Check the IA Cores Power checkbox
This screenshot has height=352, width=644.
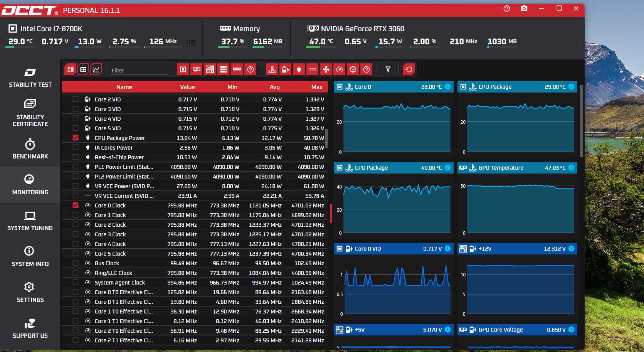76,147
